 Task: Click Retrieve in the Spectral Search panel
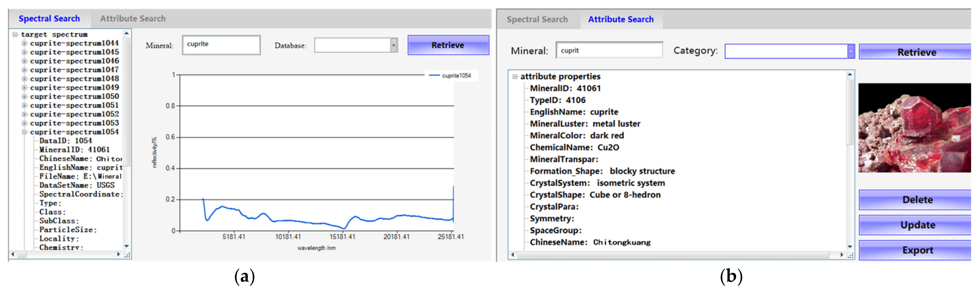point(448,45)
